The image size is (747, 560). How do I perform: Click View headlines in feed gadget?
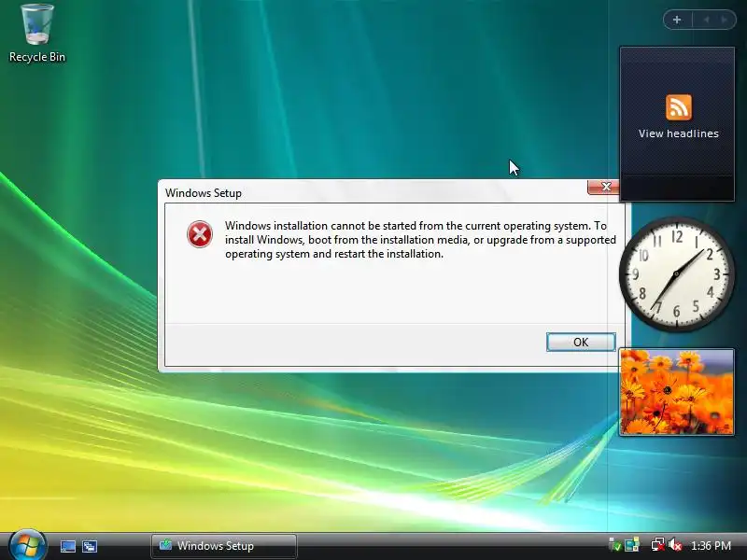(679, 133)
